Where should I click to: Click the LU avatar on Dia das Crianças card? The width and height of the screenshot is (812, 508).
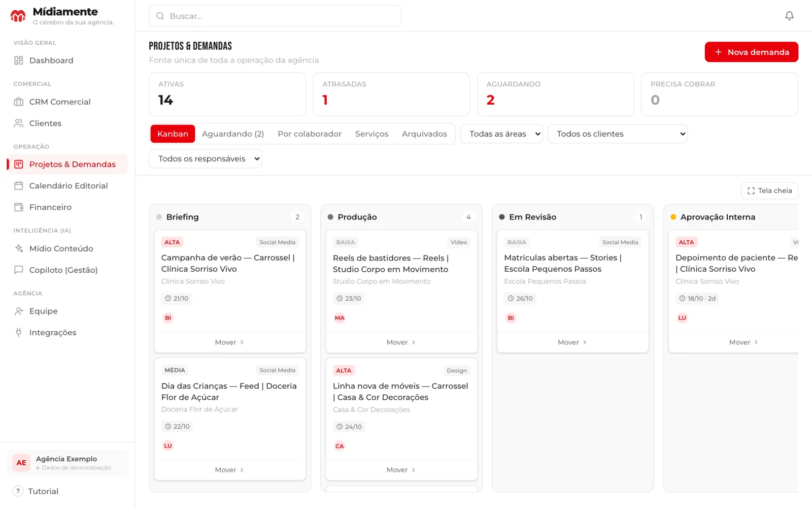168,446
